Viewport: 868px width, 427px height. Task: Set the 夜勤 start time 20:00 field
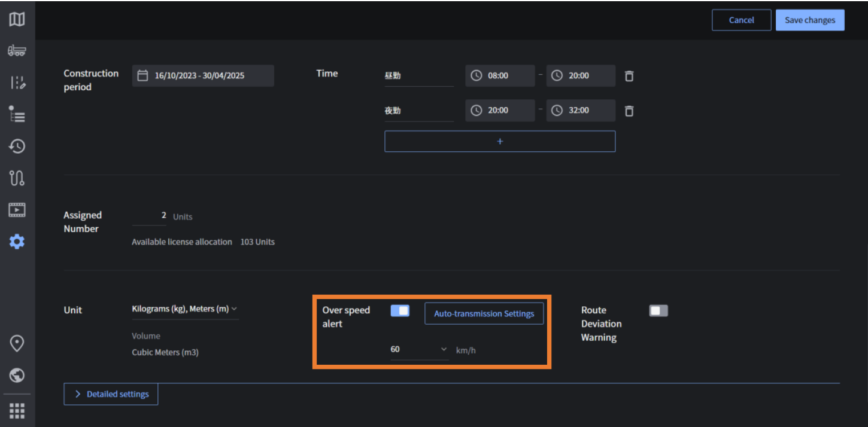click(x=500, y=111)
